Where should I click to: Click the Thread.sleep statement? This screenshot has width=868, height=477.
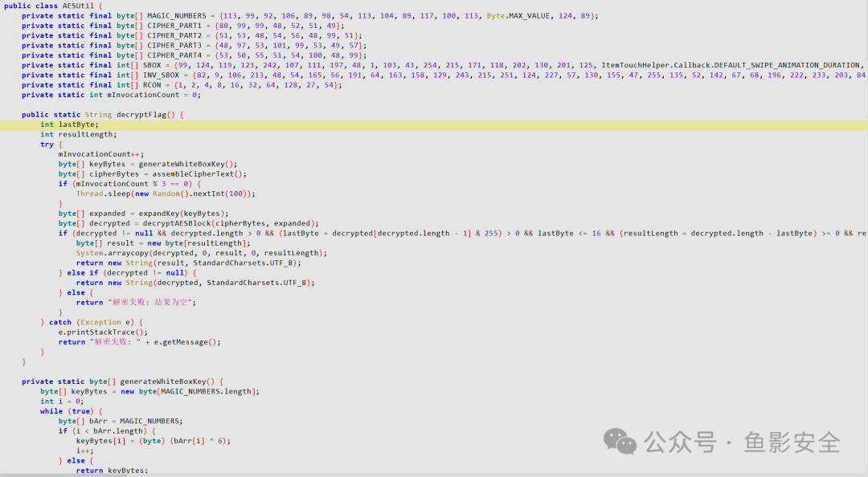(x=166, y=194)
